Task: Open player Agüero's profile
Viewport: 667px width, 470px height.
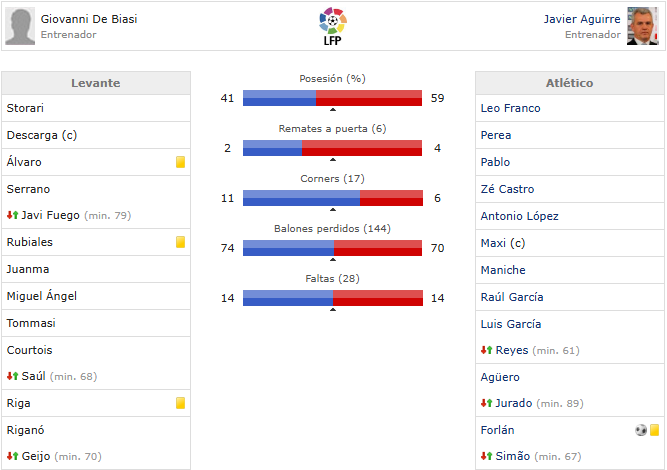Action: click(x=500, y=377)
